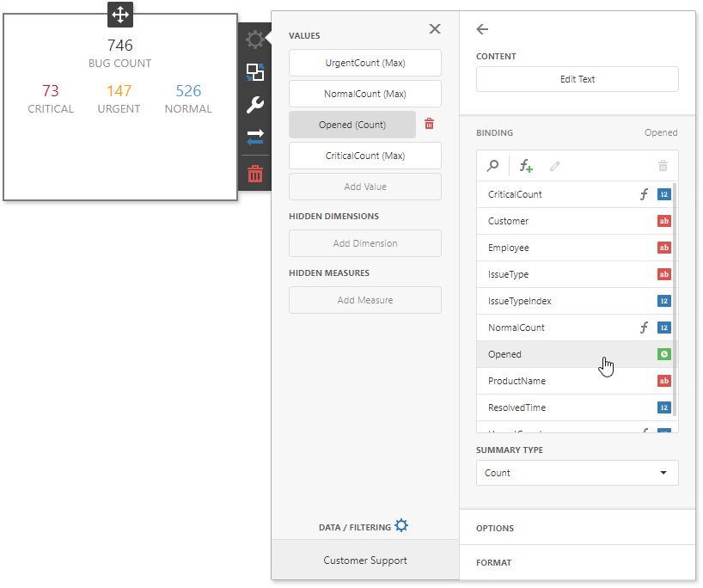703x588 pixels.
Task: Click the BUG COUNT caption
Action: (x=119, y=64)
